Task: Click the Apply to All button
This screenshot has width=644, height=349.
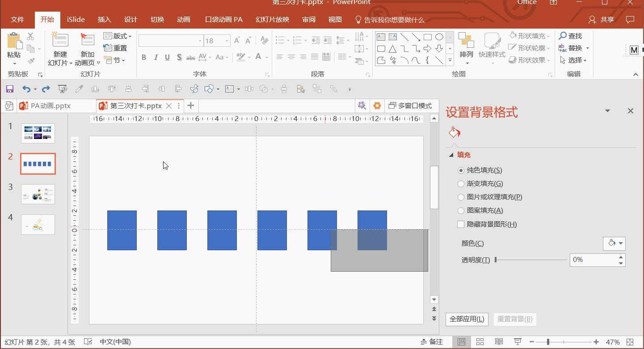Action: coord(467,319)
